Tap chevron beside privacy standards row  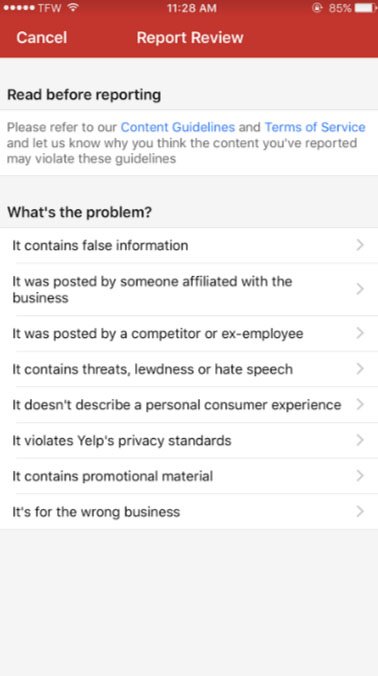click(360, 440)
